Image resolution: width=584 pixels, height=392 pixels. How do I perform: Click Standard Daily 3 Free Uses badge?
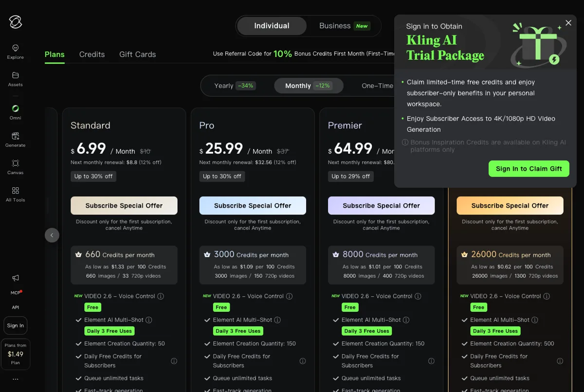[x=109, y=331]
